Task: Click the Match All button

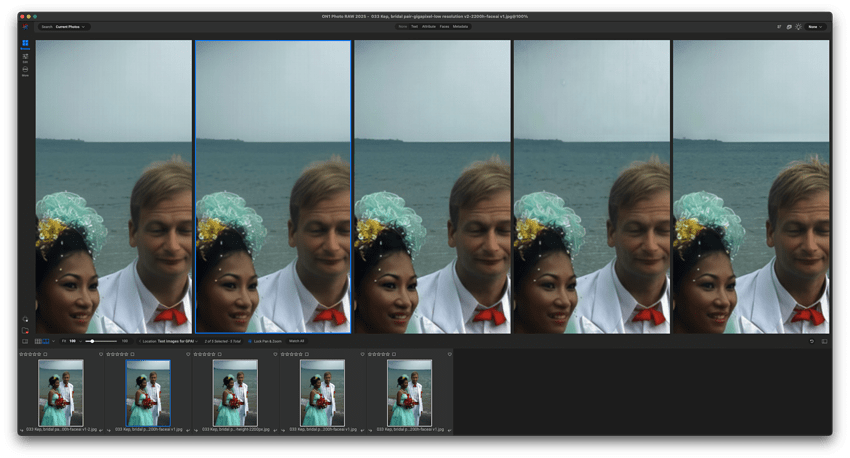Action: (x=297, y=341)
